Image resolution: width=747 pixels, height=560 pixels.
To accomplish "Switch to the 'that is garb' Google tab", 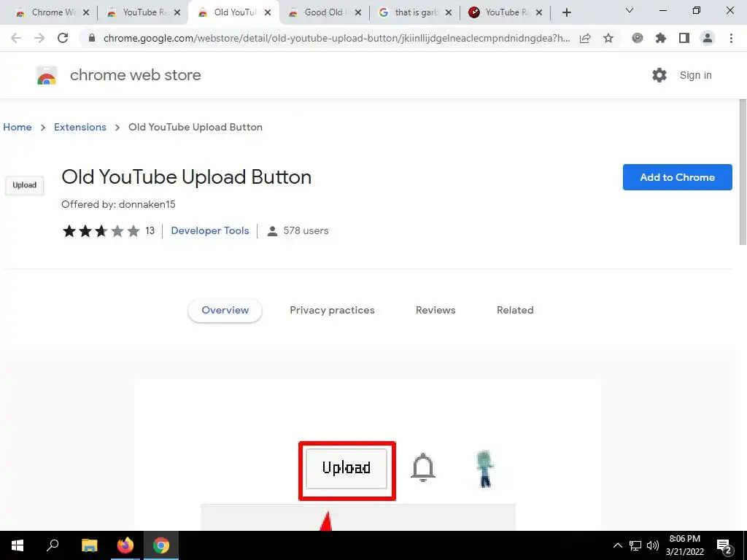I will (414, 12).
